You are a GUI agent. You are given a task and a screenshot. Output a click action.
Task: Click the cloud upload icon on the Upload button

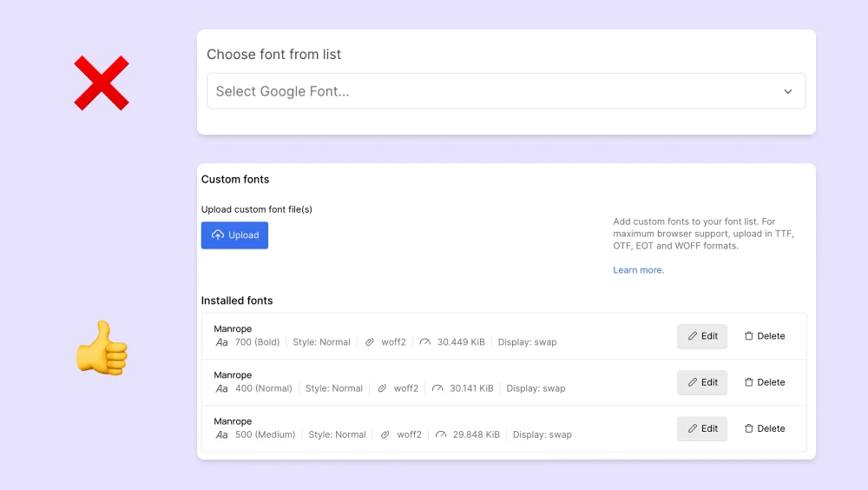pyautogui.click(x=218, y=235)
